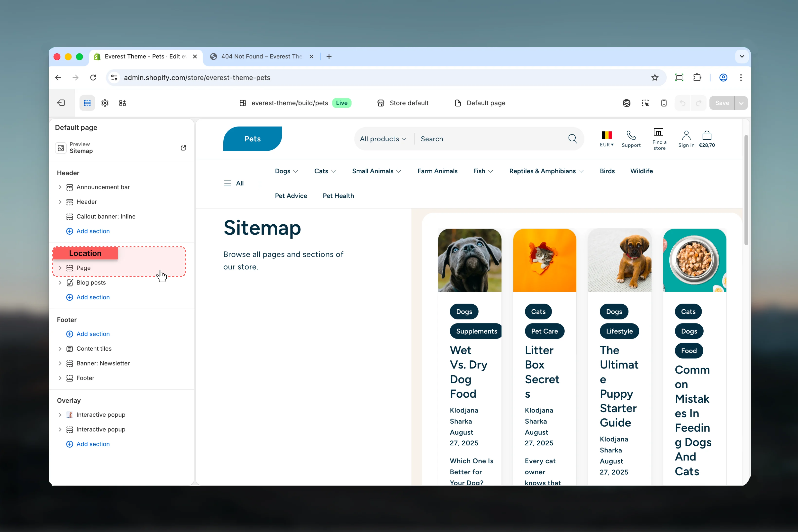Open Chrome three-dot menu
The width and height of the screenshot is (798, 532).
click(741, 77)
